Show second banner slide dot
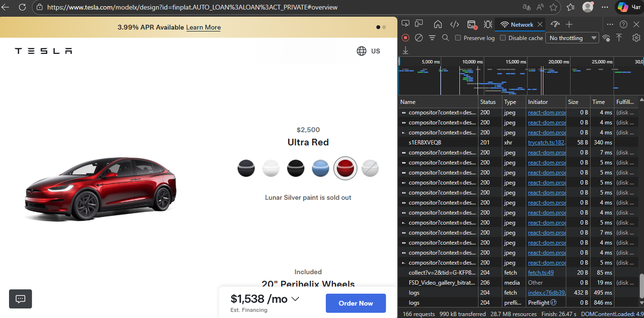The height and width of the screenshot is (318, 644). [384, 27]
